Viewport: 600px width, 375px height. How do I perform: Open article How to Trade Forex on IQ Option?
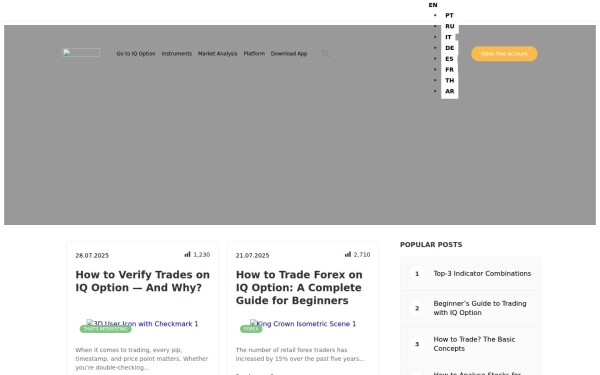tap(299, 288)
